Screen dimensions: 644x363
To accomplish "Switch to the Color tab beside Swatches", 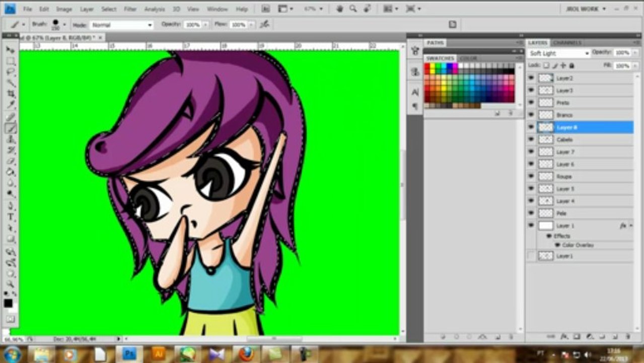I will (468, 58).
